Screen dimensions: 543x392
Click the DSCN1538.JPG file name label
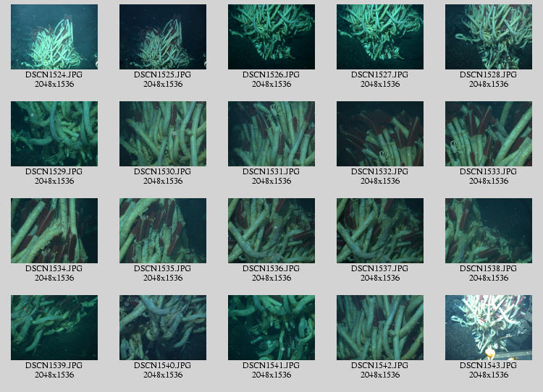pos(488,268)
